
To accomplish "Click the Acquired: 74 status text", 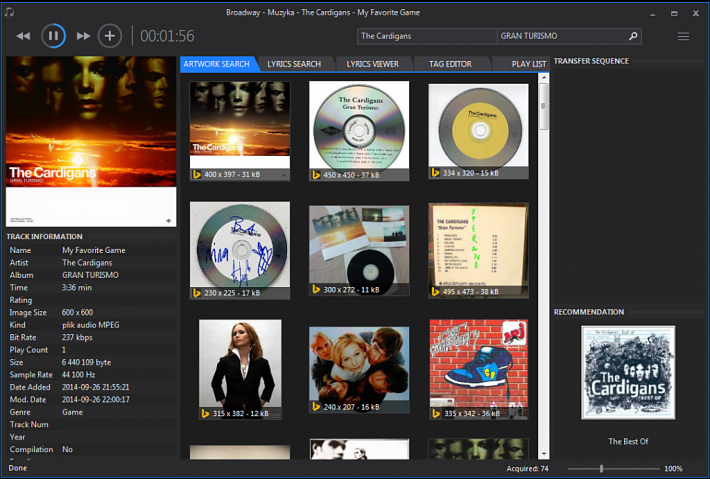I will (527, 469).
